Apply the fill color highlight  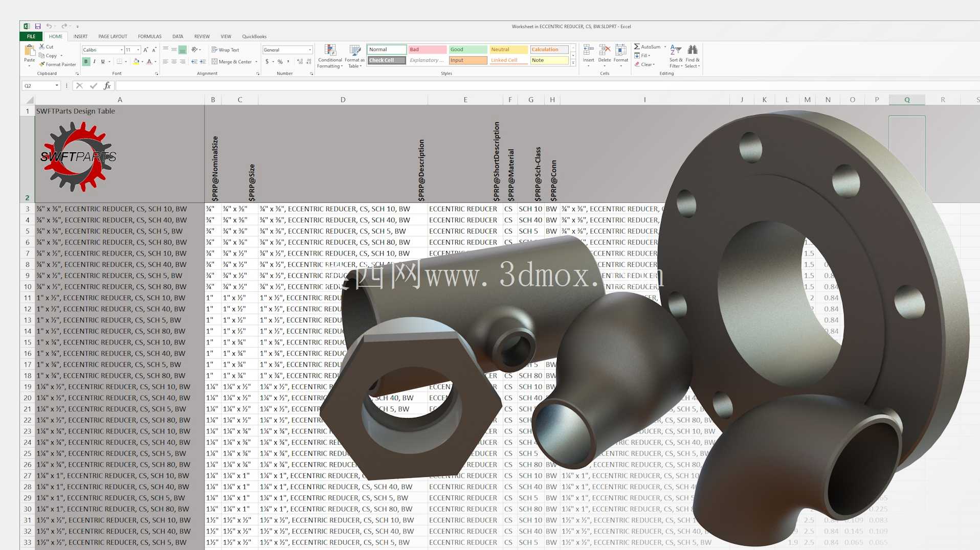coord(136,61)
